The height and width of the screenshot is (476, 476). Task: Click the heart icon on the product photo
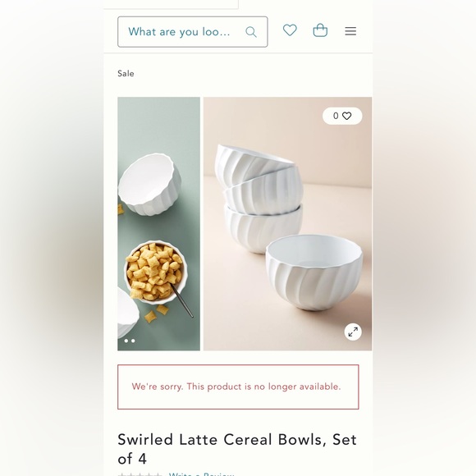[346, 116]
